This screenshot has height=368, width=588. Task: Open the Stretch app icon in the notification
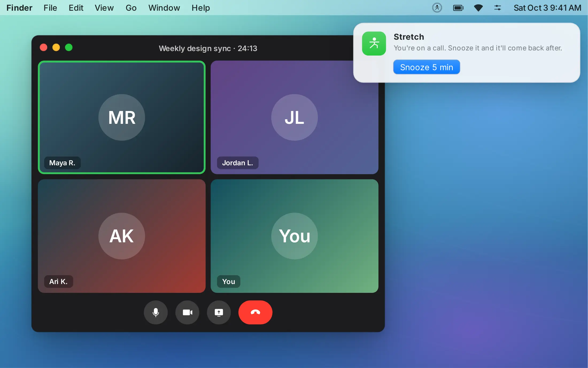pyautogui.click(x=374, y=44)
